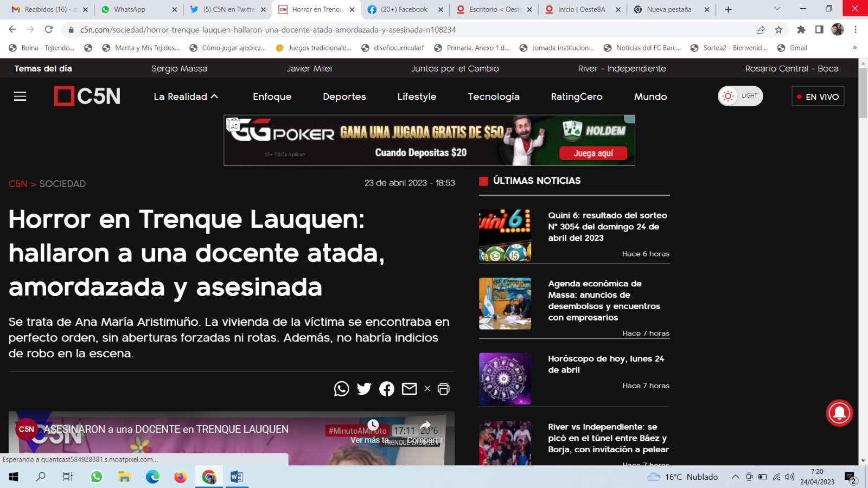This screenshot has width=868, height=488.
Task: Open the browser tab list chevron
Action: [777, 9]
